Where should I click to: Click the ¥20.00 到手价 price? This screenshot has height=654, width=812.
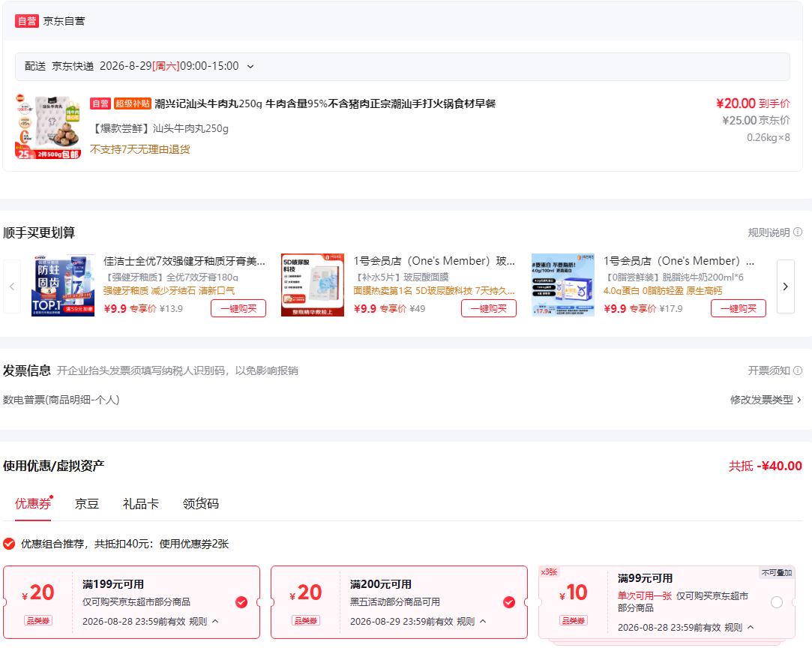coord(753,103)
